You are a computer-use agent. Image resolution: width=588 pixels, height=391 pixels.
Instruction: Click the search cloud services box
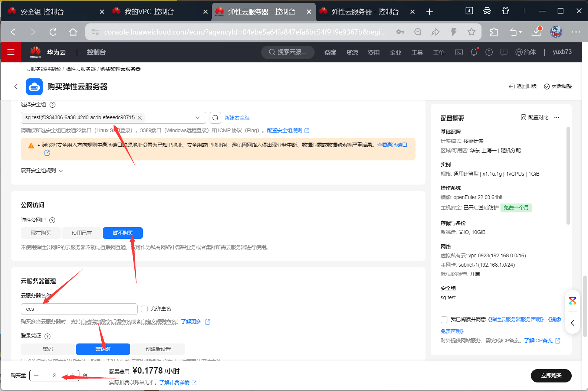288,52
